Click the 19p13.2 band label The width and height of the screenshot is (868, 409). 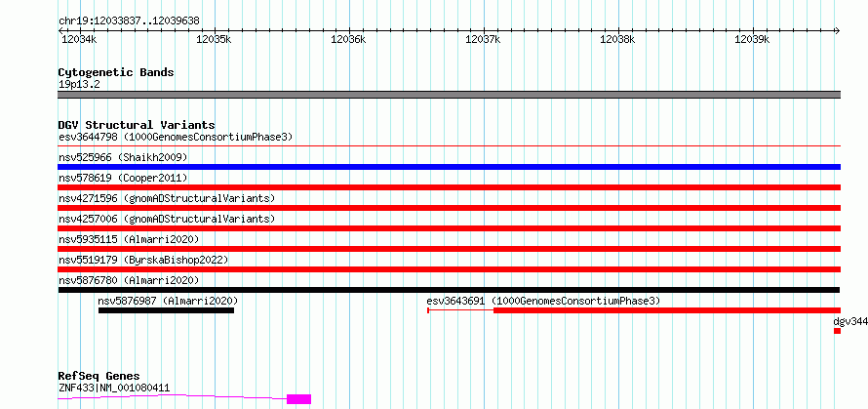pos(79,85)
